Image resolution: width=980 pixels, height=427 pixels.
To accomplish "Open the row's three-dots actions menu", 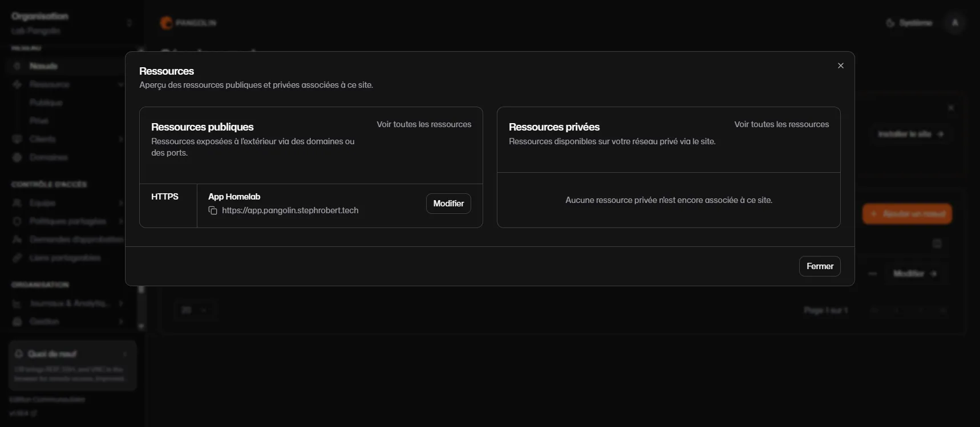I will pyautogui.click(x=873, y=274).
